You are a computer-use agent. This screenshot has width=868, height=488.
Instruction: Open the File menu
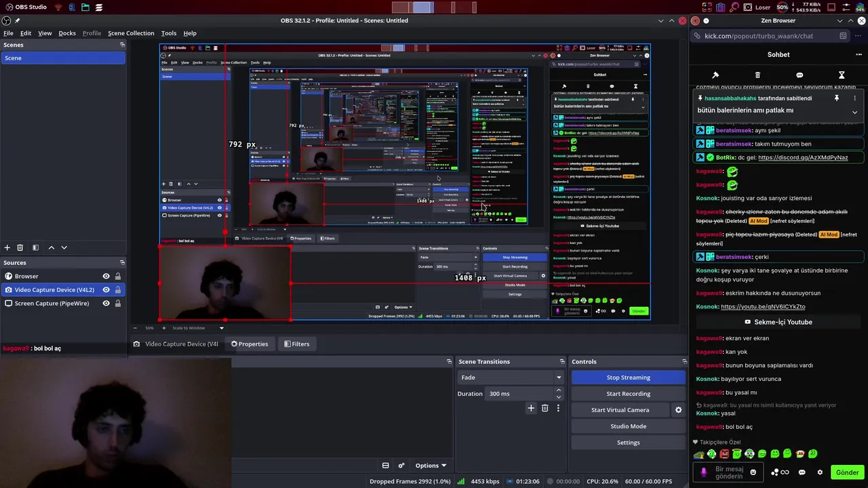8,33
